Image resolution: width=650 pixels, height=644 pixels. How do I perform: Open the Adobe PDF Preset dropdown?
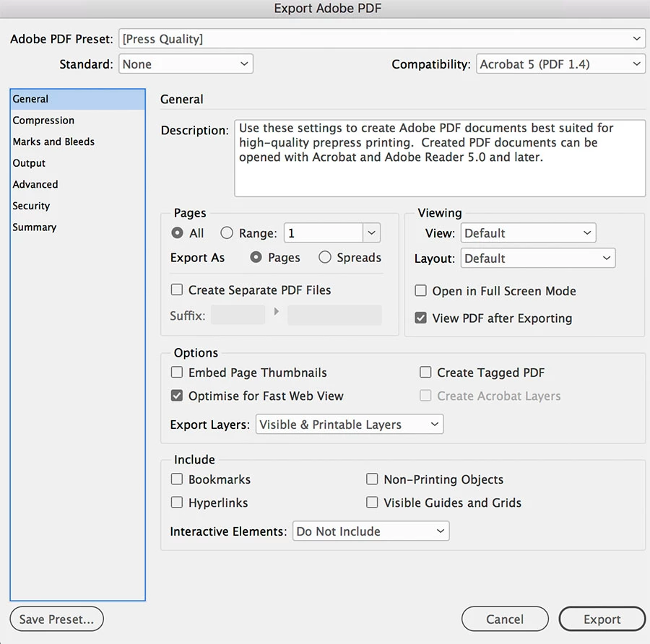pos(382,39)
